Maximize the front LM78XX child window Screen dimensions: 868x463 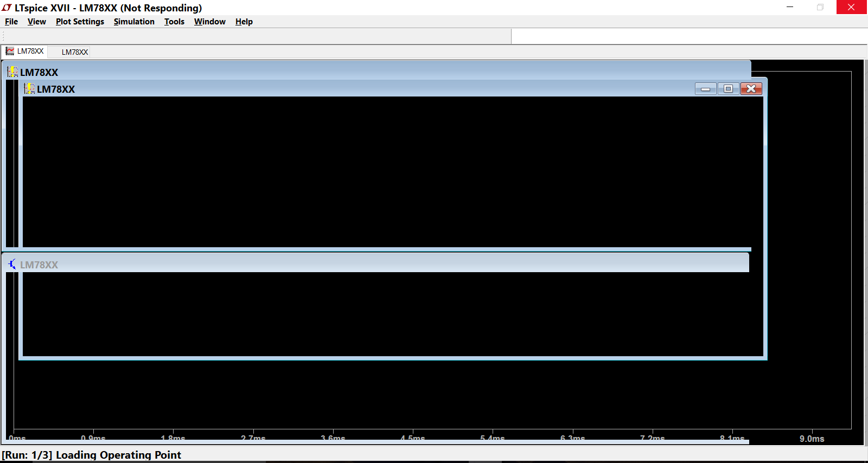[x=728, y=89]
